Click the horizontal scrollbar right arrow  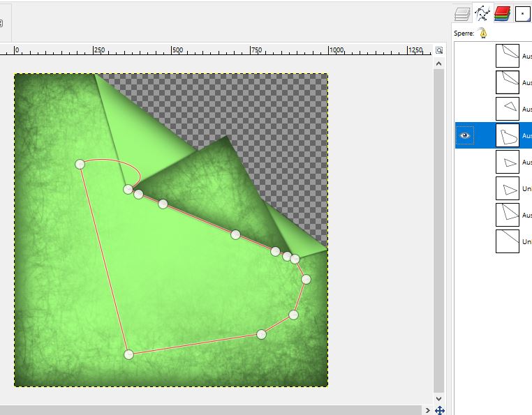427,410
